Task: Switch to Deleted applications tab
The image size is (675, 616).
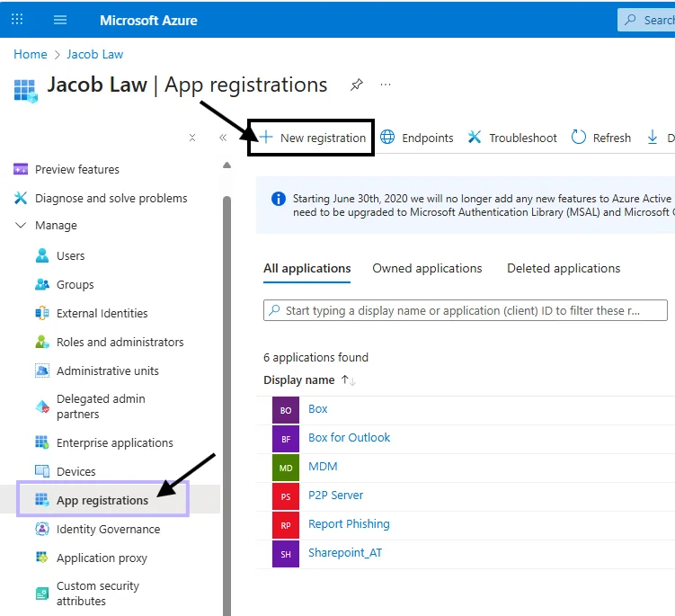Action: (564, 268)
